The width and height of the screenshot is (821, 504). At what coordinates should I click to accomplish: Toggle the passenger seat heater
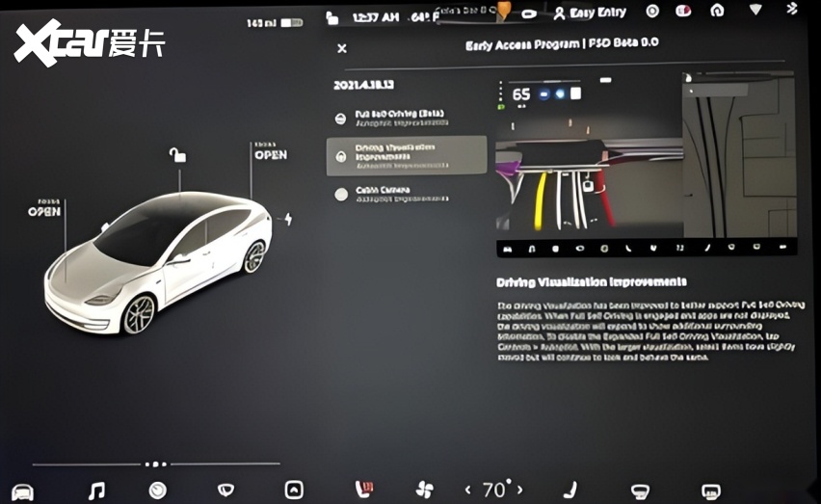point(569,490)
